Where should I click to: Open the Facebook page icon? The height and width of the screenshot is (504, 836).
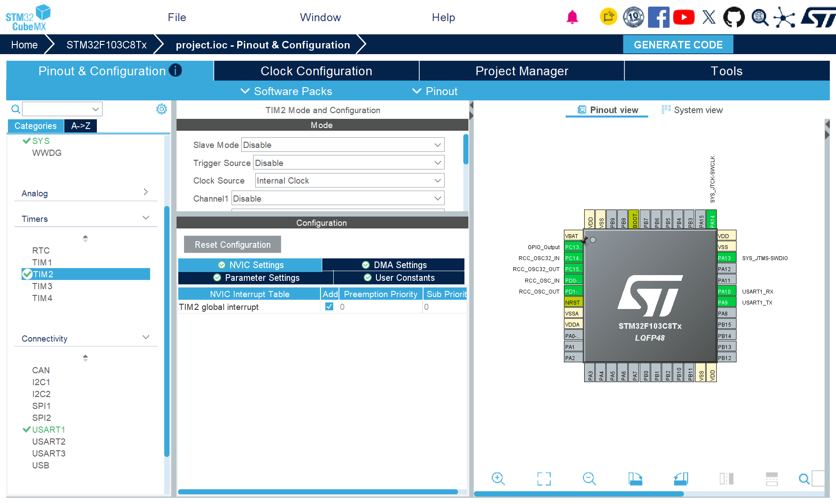coord(659,18)
